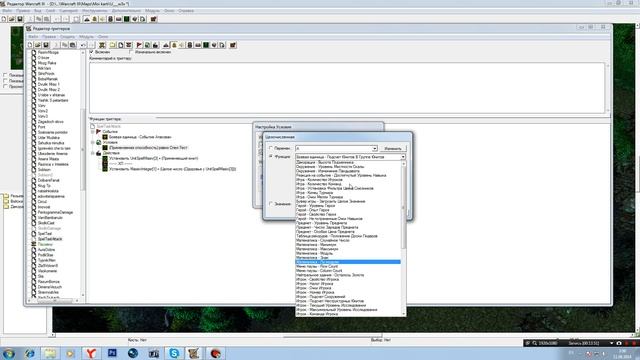Add new condition icon in trigger toolbar
Viewport: 640px width, 360px height.
(147, 45)
